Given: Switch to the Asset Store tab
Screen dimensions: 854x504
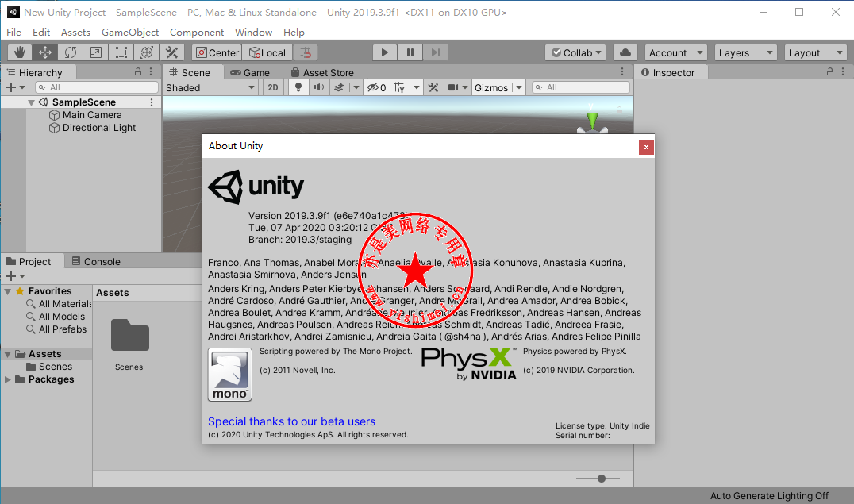Looking at the screenshot, I should [322, 72].
